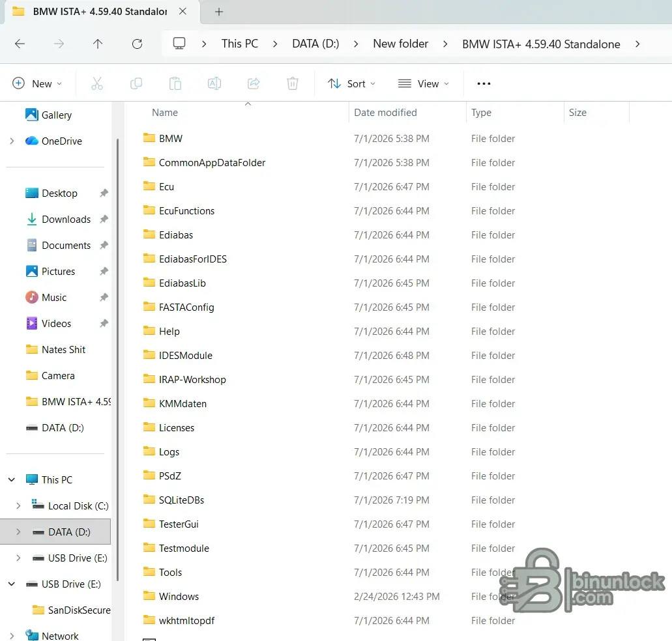The height and width of the screenshot is (641, 672).
Task: Click the pin icon next to Downloads
Action: 104,220
